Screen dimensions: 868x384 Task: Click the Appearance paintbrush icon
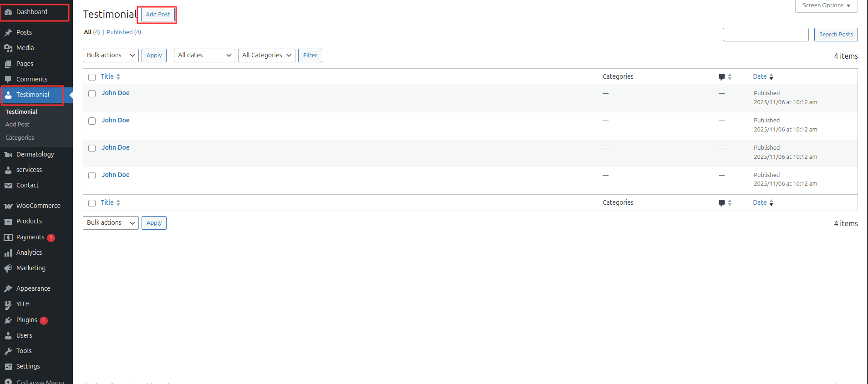coord(8,289)
